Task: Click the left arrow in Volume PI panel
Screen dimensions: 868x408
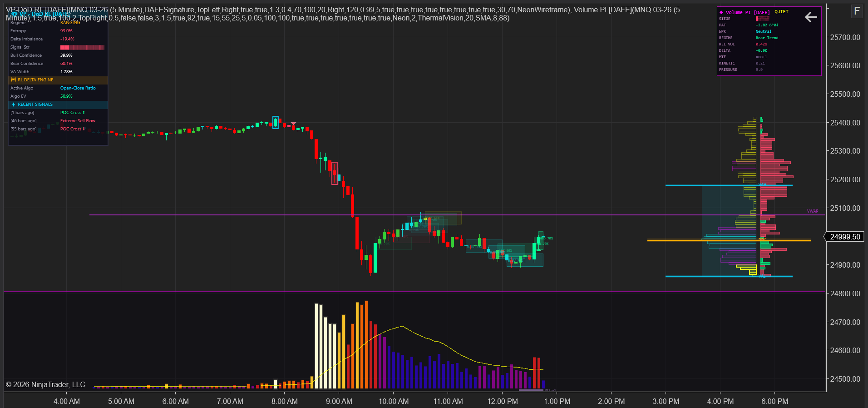Action: (811, 17)
